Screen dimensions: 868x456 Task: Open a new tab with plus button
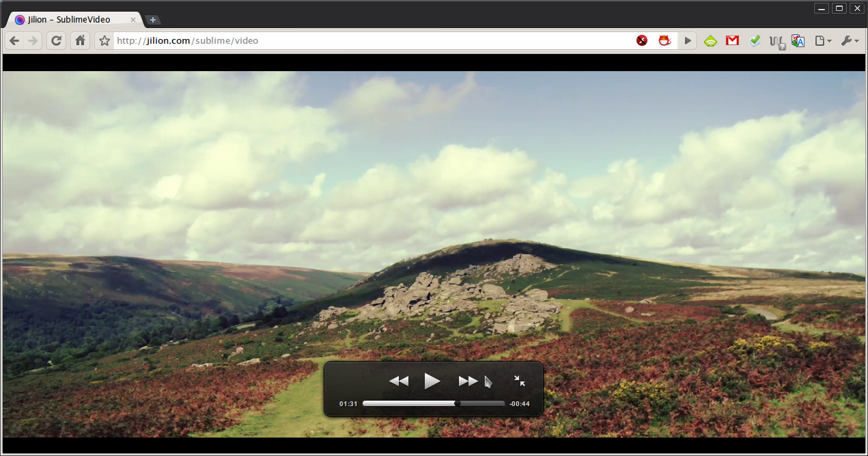click(153, 20)
